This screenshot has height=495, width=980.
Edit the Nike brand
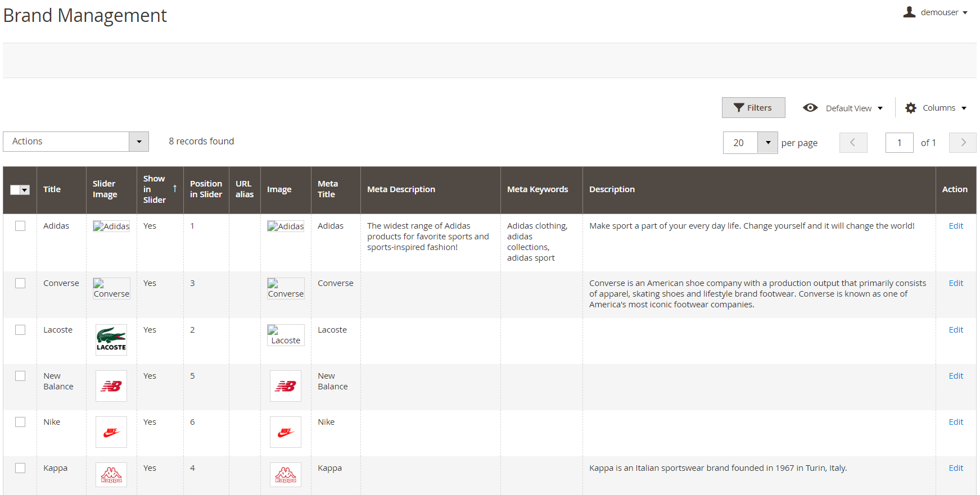coord(956,422)
